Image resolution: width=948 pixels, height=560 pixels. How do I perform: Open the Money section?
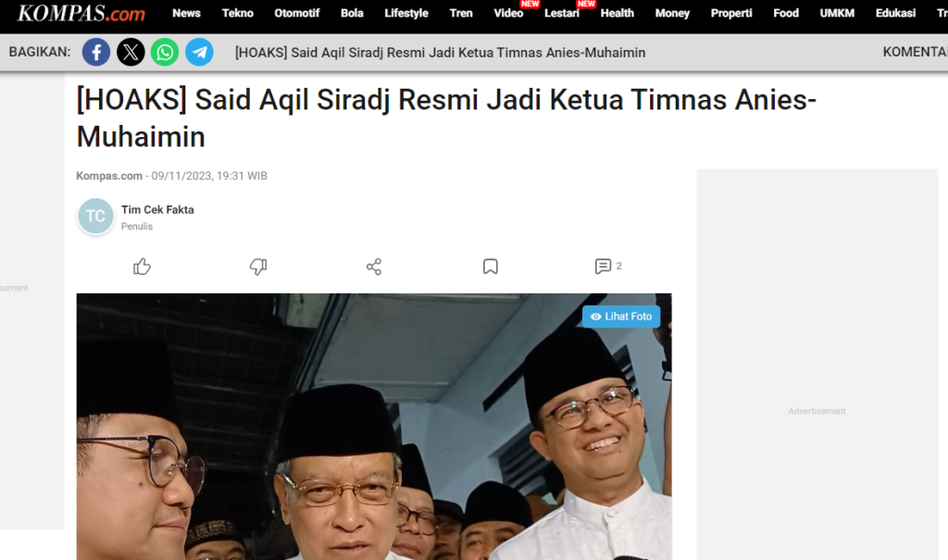672,13
